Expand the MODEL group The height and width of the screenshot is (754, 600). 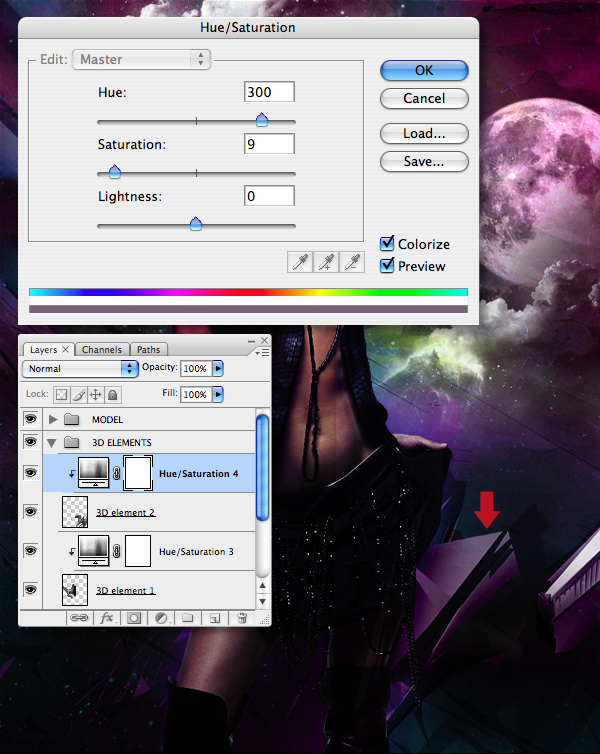[53, 419]
